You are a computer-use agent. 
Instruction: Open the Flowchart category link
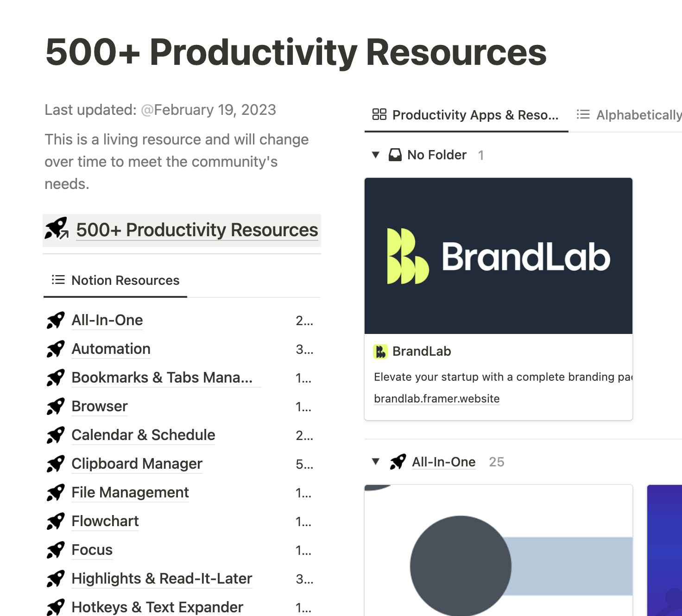105,522
